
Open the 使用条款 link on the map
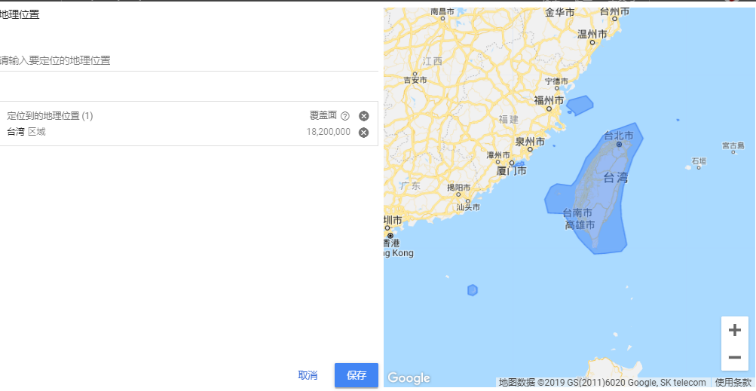point(733,383)
